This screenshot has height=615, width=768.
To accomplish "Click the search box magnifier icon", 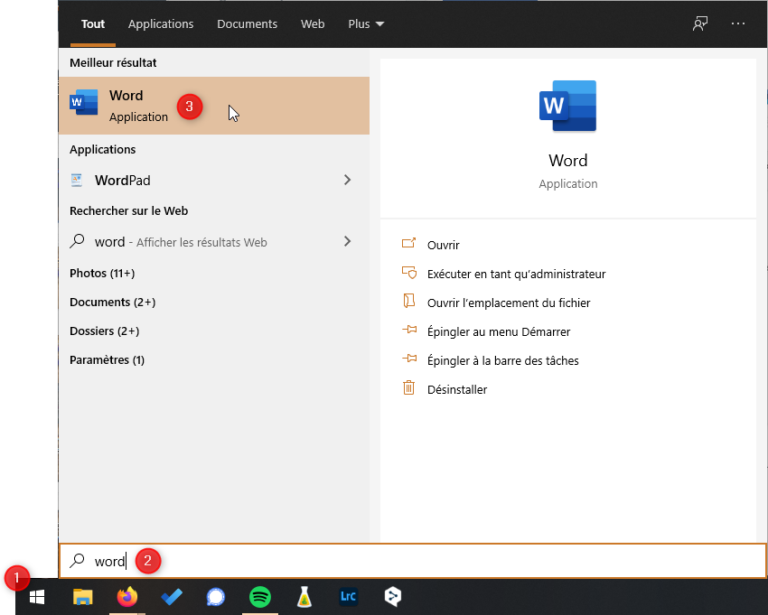I will tap(77, 560).
